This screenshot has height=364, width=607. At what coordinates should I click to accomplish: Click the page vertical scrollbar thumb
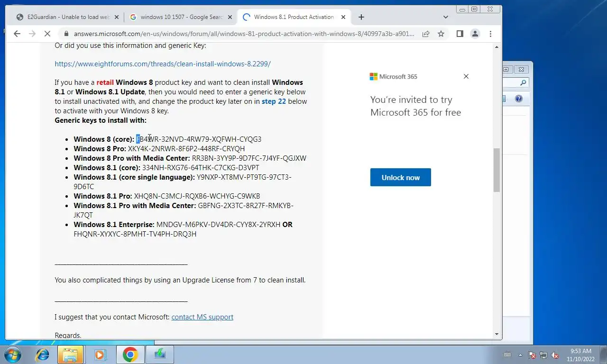(x=497, y=170)
